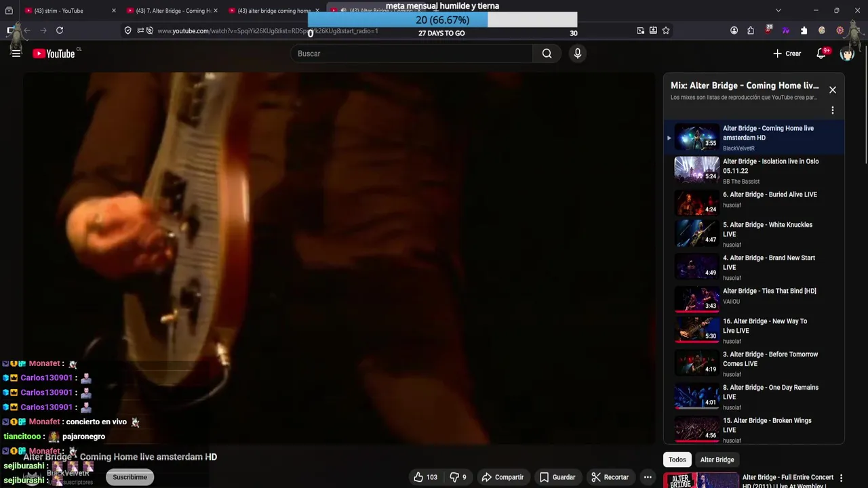Screen dimensions: 868x488
Task: Focus the Buscar search field
Action: click(412, 54)
